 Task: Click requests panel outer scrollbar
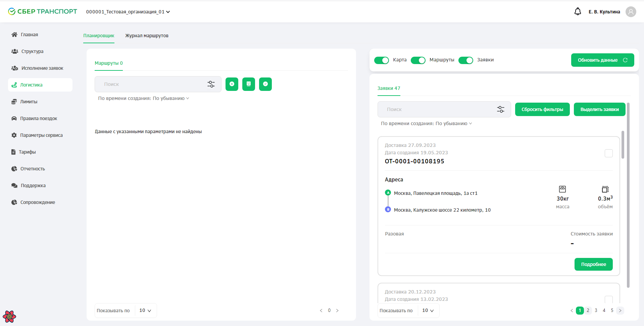(x=628, y=195)
